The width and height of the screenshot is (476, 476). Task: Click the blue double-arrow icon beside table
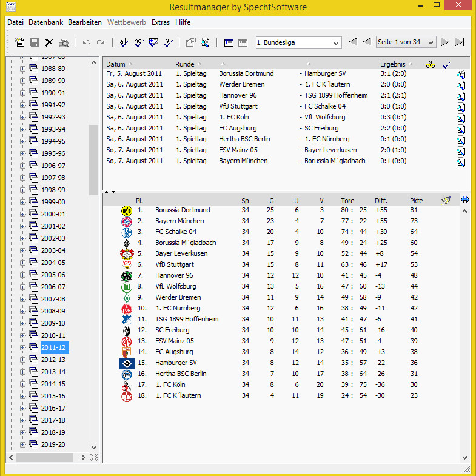pos(464,199)
